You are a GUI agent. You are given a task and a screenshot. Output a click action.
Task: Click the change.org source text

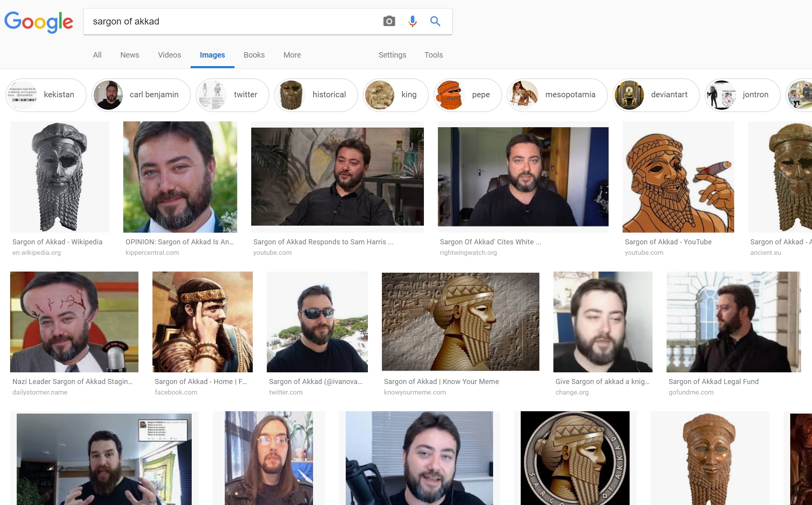click(x=572, y=392)
